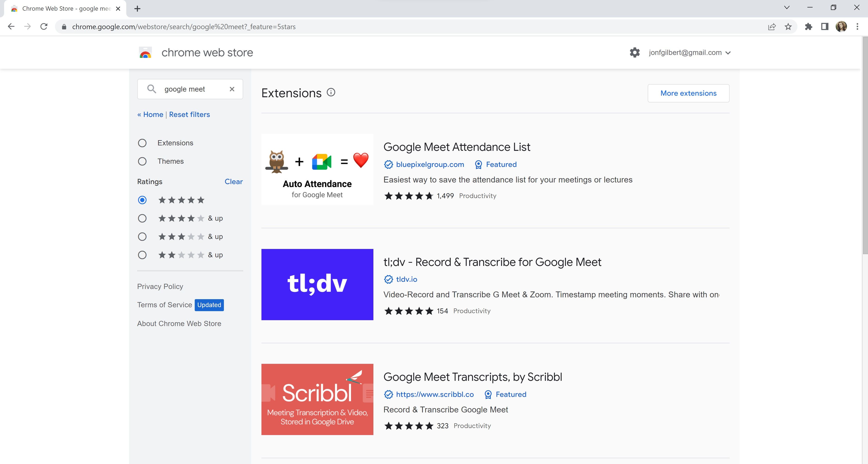The height and width of the screenshot is (464, 868).
Task: Switch to the Chrome Web Store browser tab
Action: [x=64, y=9]
